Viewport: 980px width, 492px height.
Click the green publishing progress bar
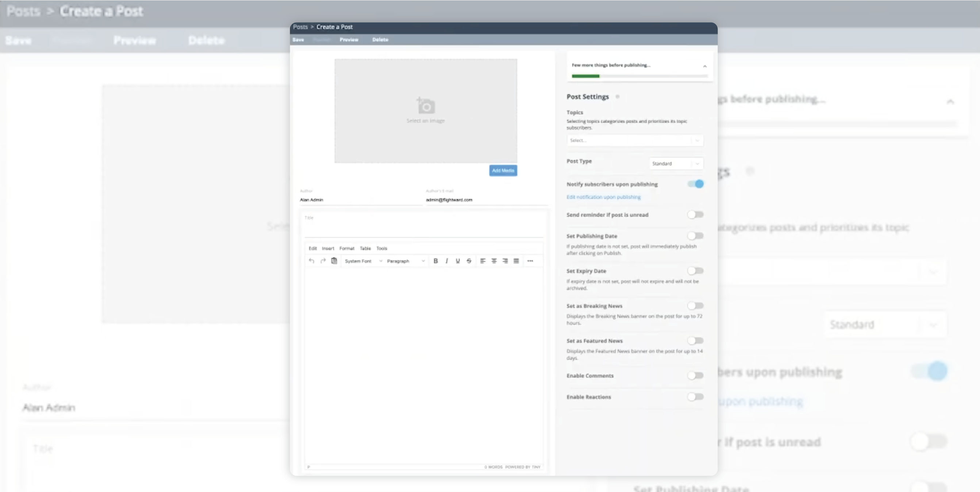[x=586, y=76]
